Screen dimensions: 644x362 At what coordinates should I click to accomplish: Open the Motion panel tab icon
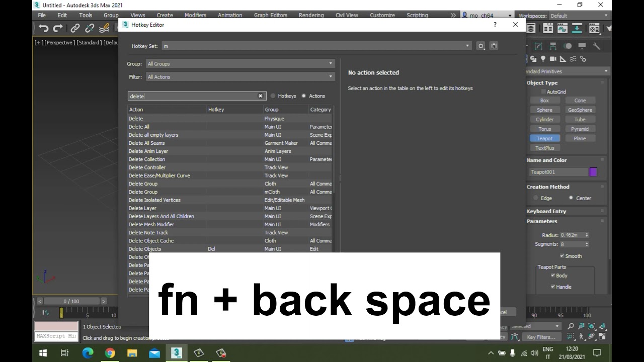pyautogui.click(x=568, y=46)
